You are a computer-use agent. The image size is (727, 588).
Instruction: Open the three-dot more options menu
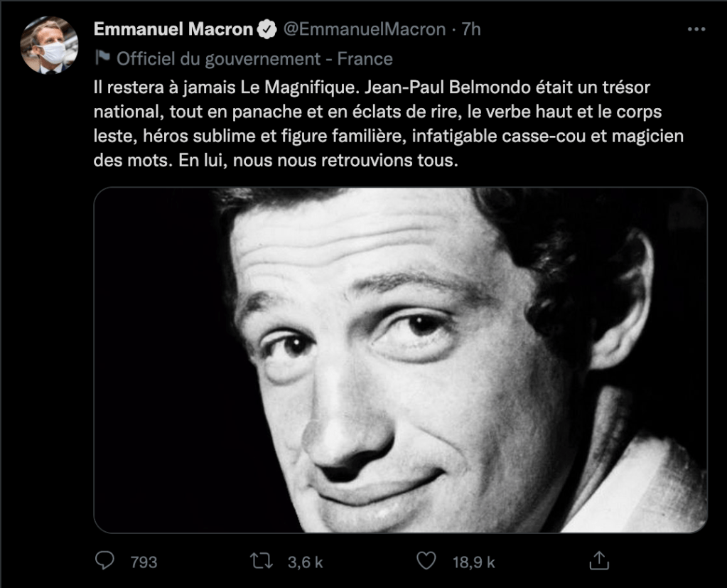tap(696, 30)
